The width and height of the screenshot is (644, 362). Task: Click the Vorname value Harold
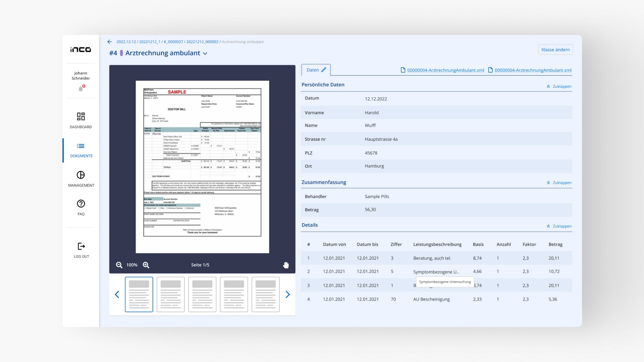[372, 113]
